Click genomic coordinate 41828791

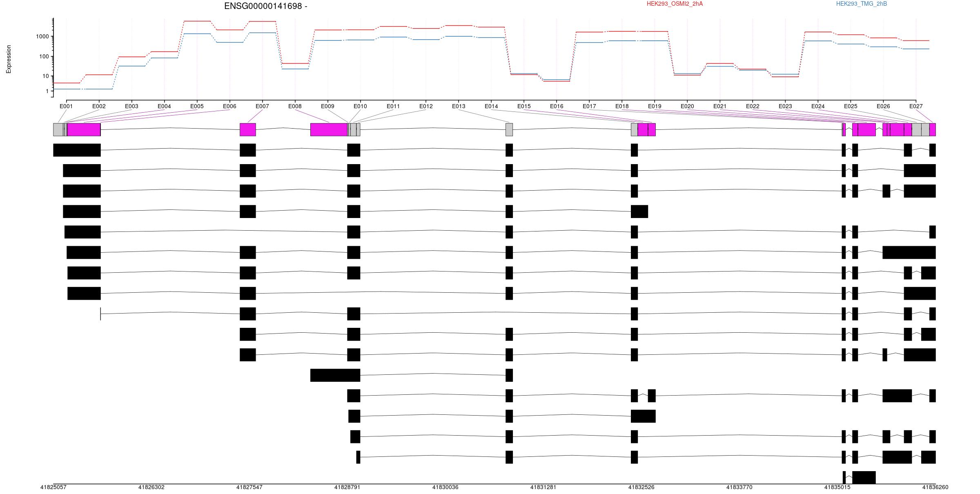347,487
